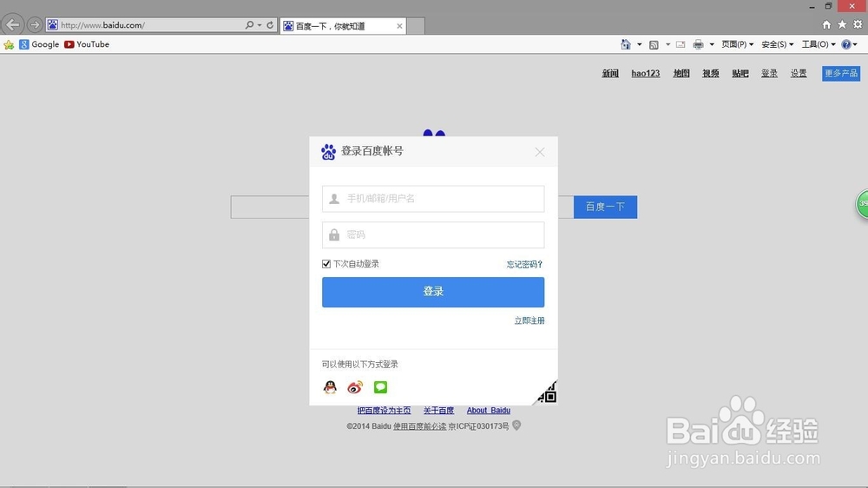Click the 设置 link
868x488 pixels.
799,73
